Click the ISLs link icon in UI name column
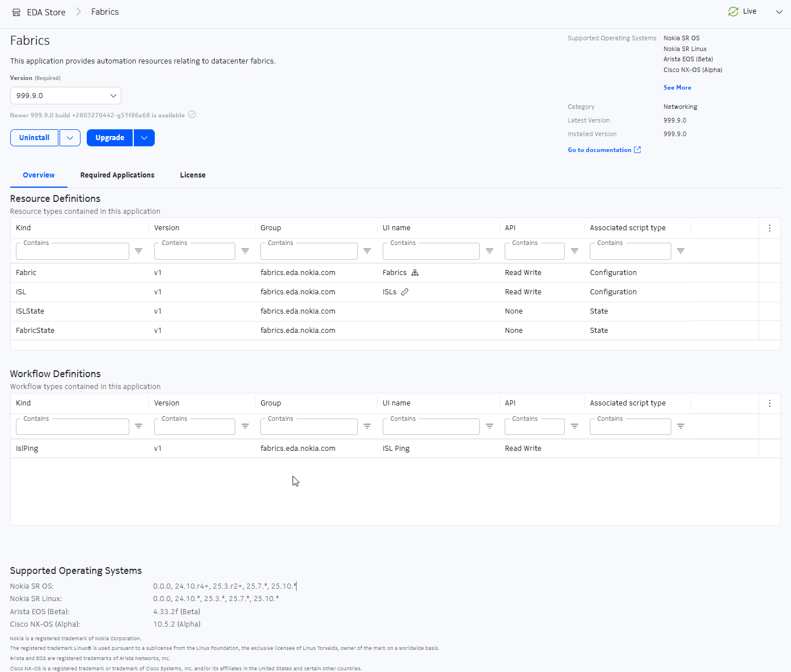 click(x=405, y=292)
